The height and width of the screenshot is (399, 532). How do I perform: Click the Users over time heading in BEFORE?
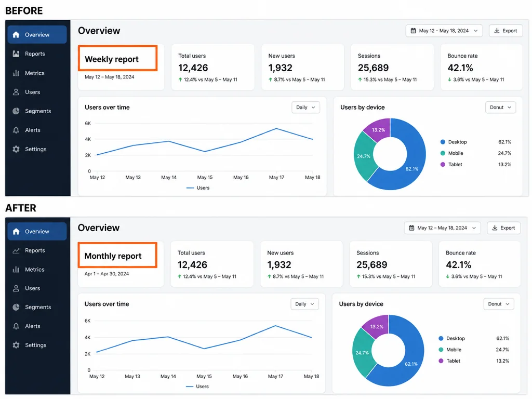(107, 107)
